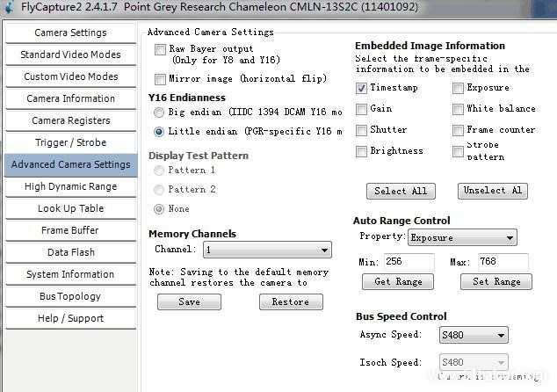The height and width of the screenshot is (392, 557).
Task: Check the Brightness embedded info checkbox
Action: coord(361,151)
